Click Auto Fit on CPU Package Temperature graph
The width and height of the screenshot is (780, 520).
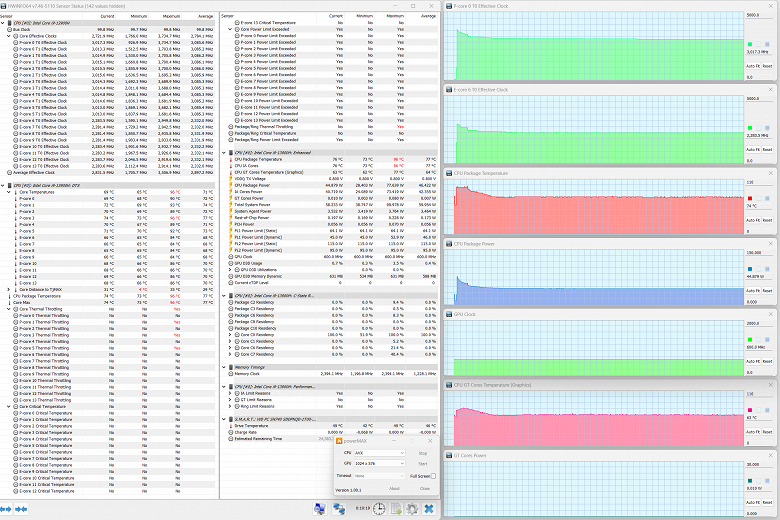point(753,220)
